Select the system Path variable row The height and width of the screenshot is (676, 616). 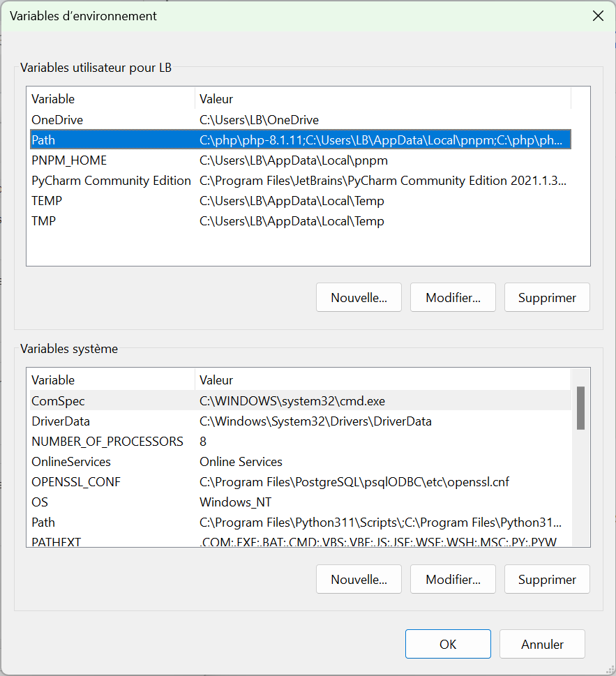43,523
